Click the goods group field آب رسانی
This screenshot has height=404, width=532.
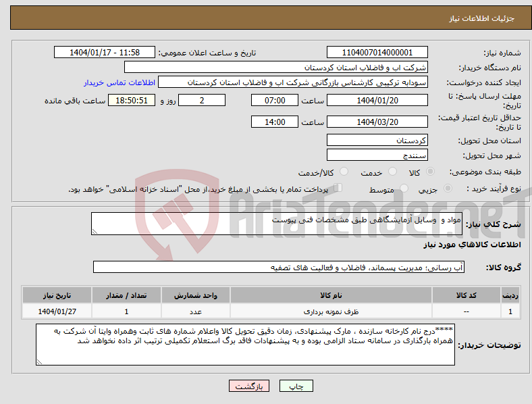279,267
